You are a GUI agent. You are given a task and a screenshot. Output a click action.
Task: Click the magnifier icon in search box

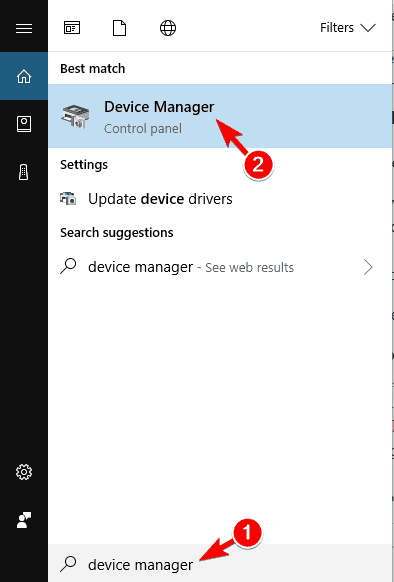tap(68, 563)
